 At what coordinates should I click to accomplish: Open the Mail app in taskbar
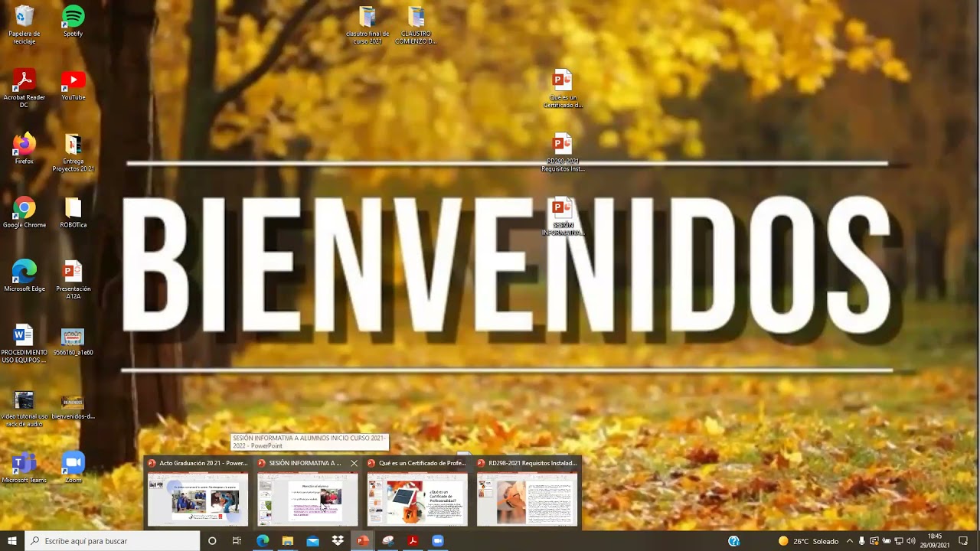[x=312, y=541]
